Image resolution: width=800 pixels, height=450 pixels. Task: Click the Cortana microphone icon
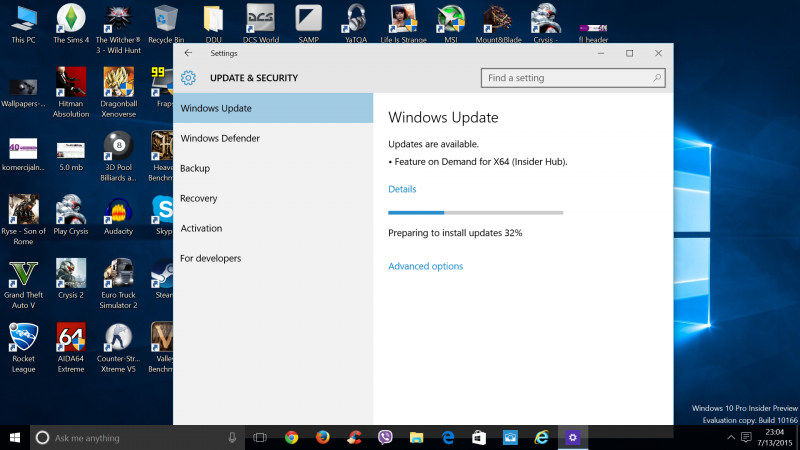[232, 437]
